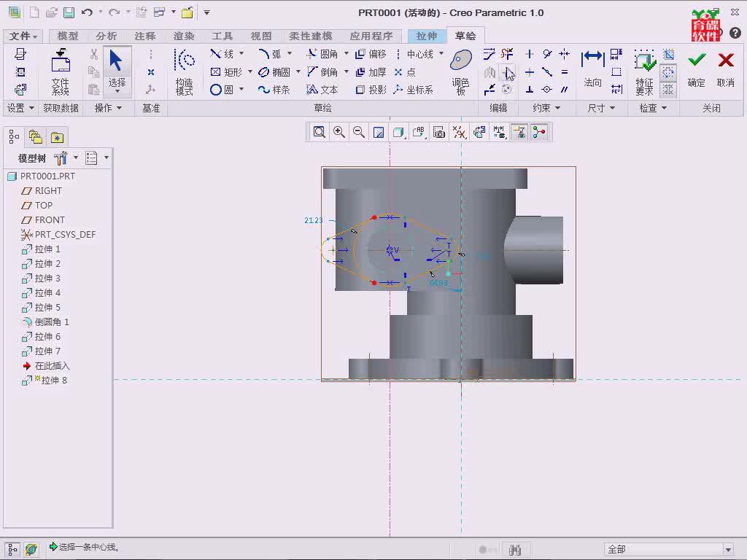
Task: Open the 文件系统 import icon
Action: pos(61,71)
